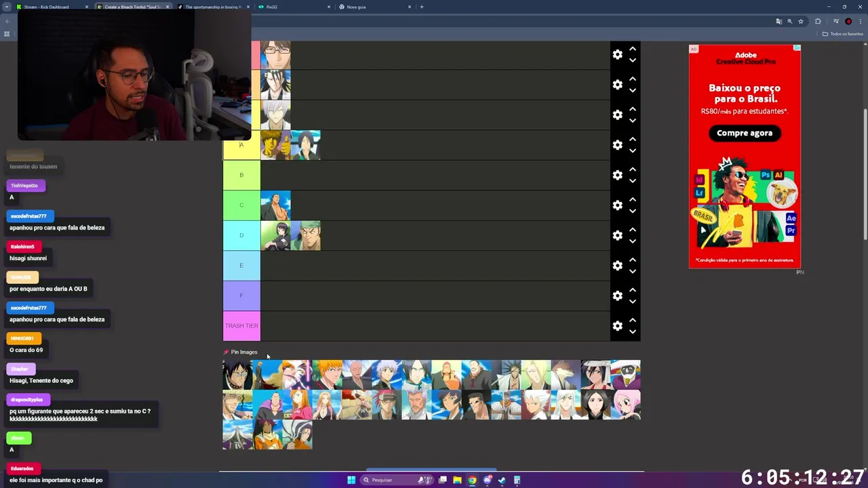Image resolution: width=868 pixels, height=488 pixels.
Task: Click chat message 'hisagi shunrei'
Action: [x=28, y=258]
